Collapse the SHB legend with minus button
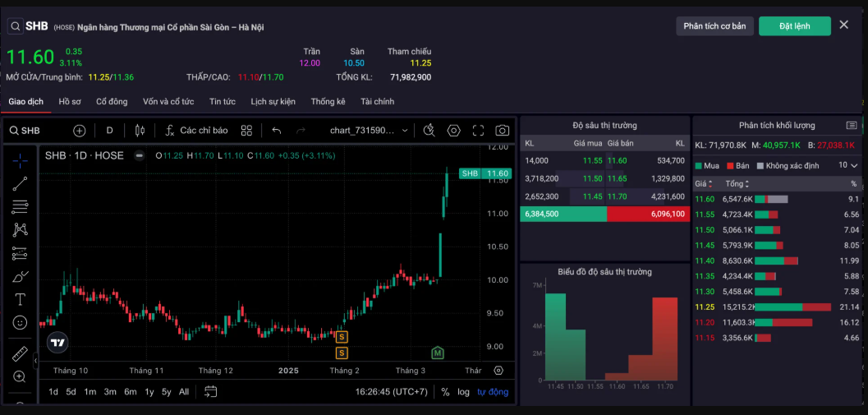The image size is (868, 415). [x=140, y=155]
